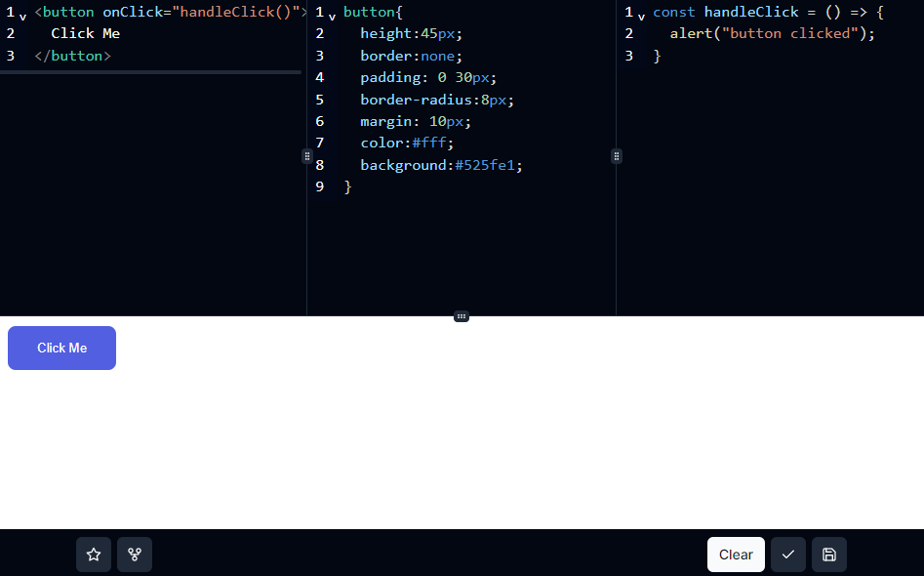Click the HTML editor horizontal scrollbar
Viewport: 924px width, 576px height.
150,72
